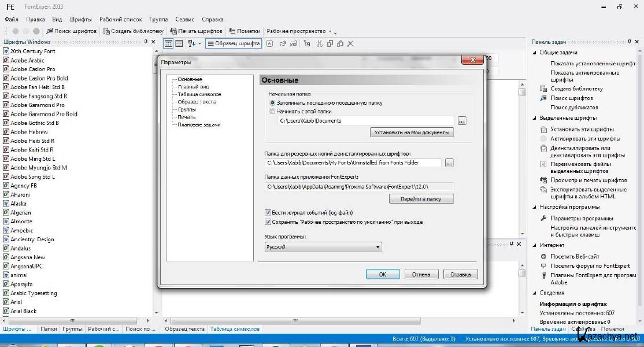
Task: Pin the Шрифты Windows panel
Action: click(x=145, y=42)
